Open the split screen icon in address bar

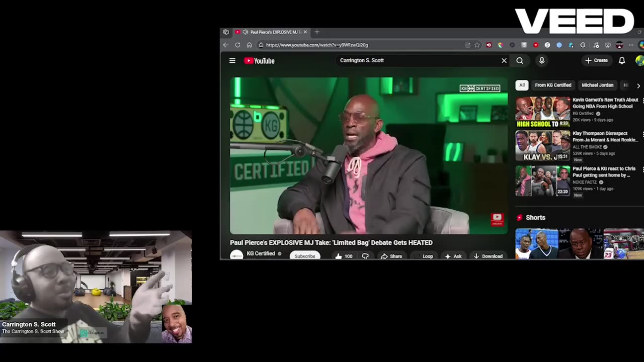(468, 45)
